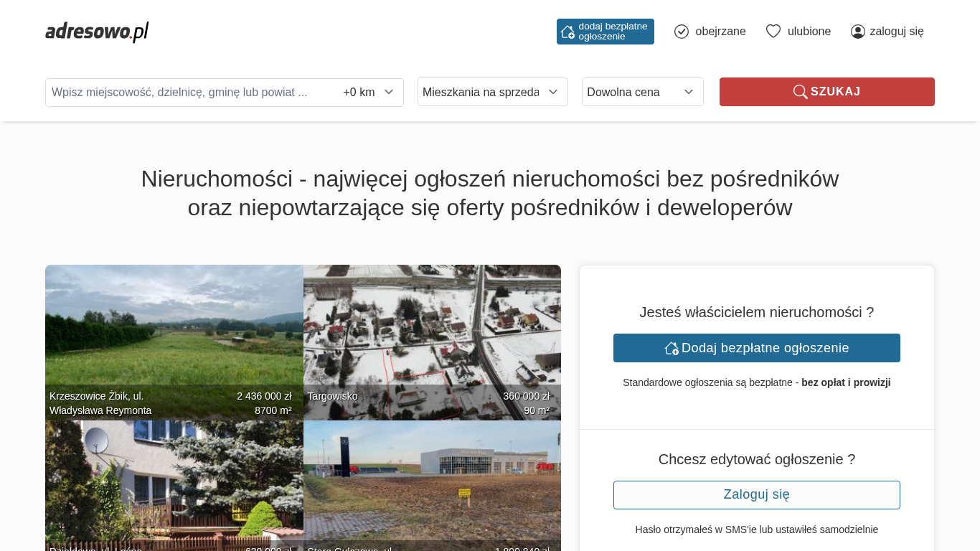Expand the +0 km distance dropdown
The image size is (980, 551).
pos(369,92)
